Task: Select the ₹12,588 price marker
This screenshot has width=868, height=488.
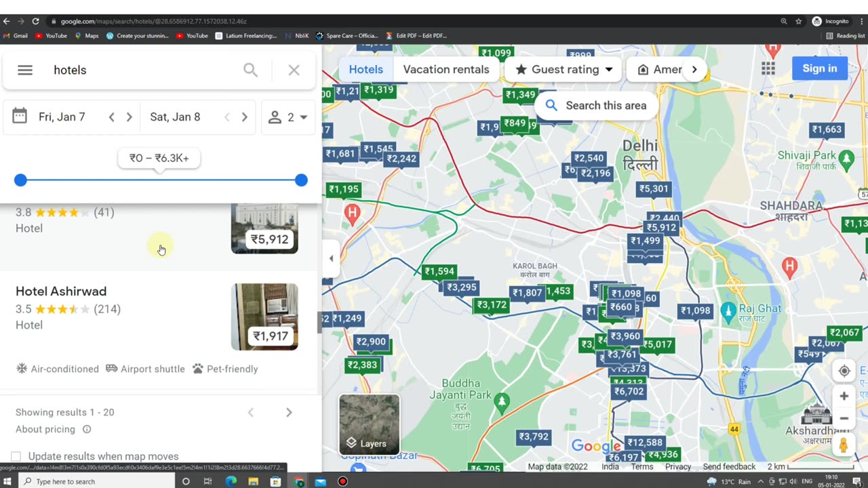Action: coord(645,443)
